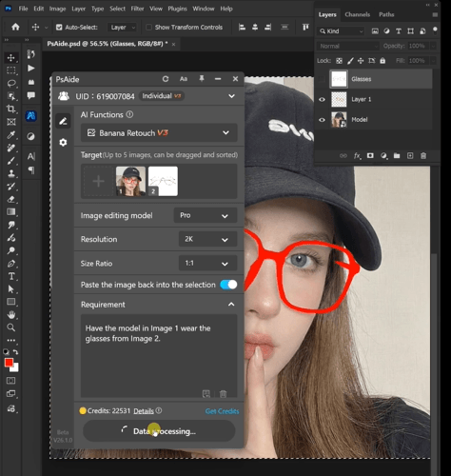Hide the Model layer eye
This screenshot has width=451, height=476.
(322, 120)
